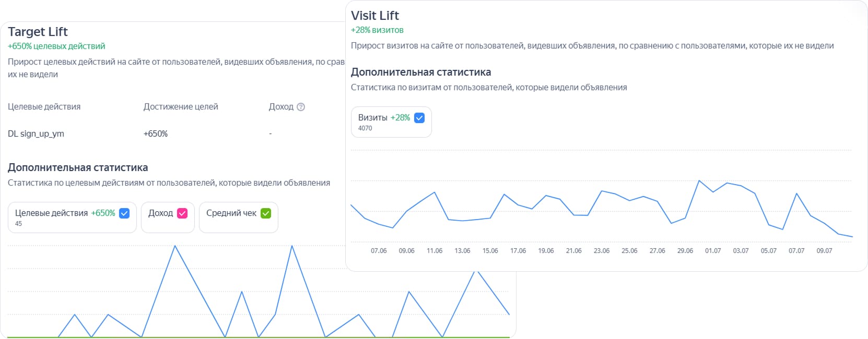Viewport: 868px width, 339px height.
Task: Click the 03.07 date on the chart axis
Action: 741,251
